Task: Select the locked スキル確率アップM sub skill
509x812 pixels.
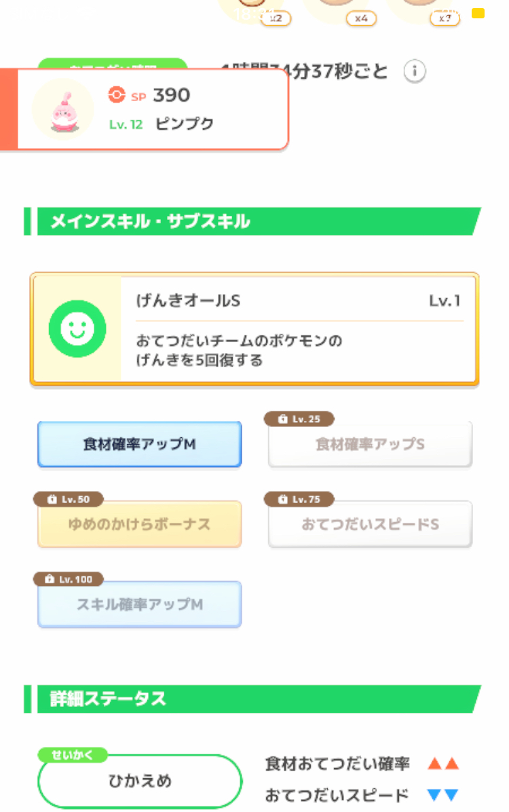Action: pyautogui.click(x=139, y=604)
